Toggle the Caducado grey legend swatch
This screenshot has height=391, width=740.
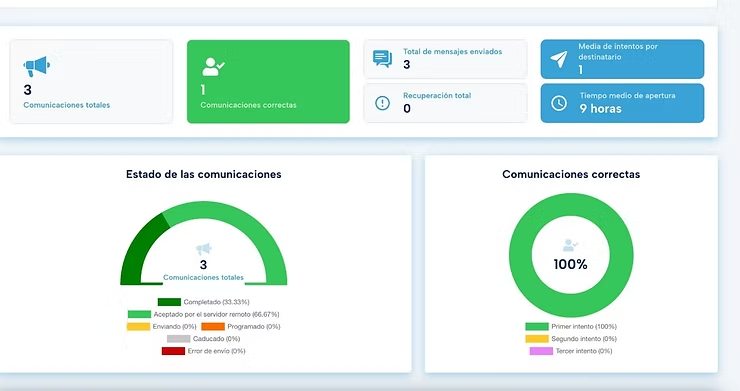click(x=178, y=339)
